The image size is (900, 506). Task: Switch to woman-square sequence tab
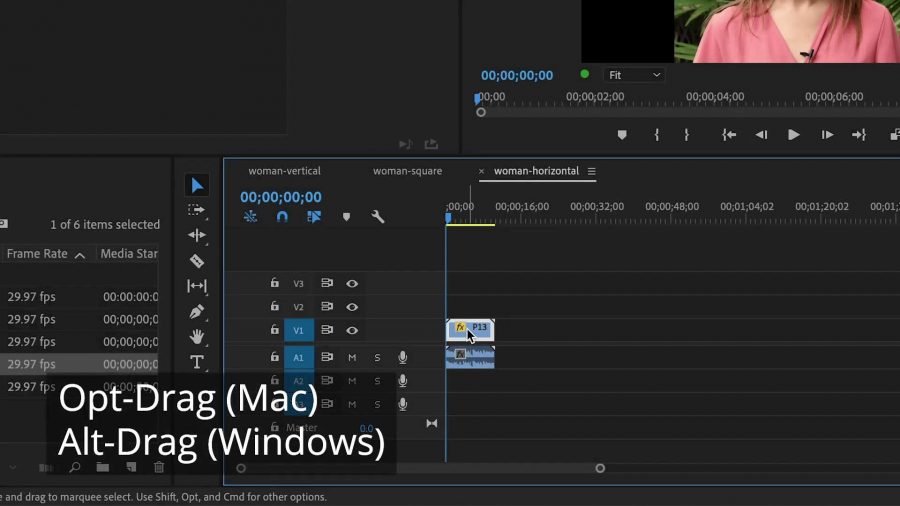408,171
